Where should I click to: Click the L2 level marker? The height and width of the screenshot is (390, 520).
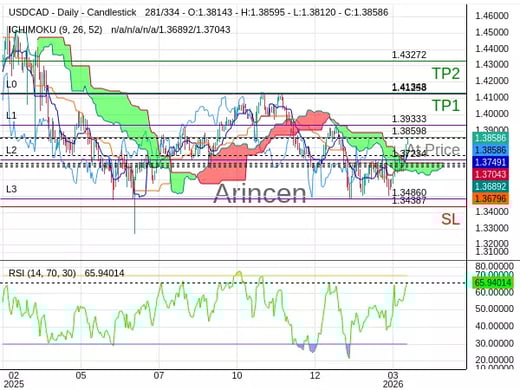(x=11, y=150)
